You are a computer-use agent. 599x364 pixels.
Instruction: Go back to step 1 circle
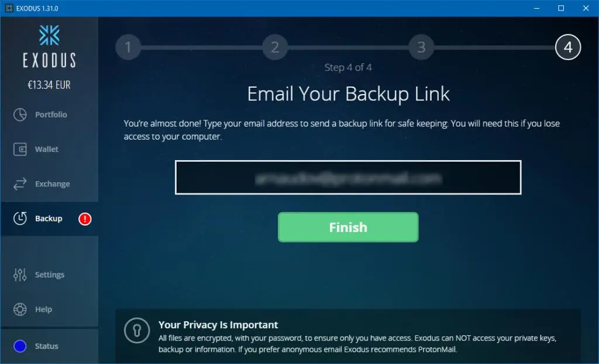[128, 47]
